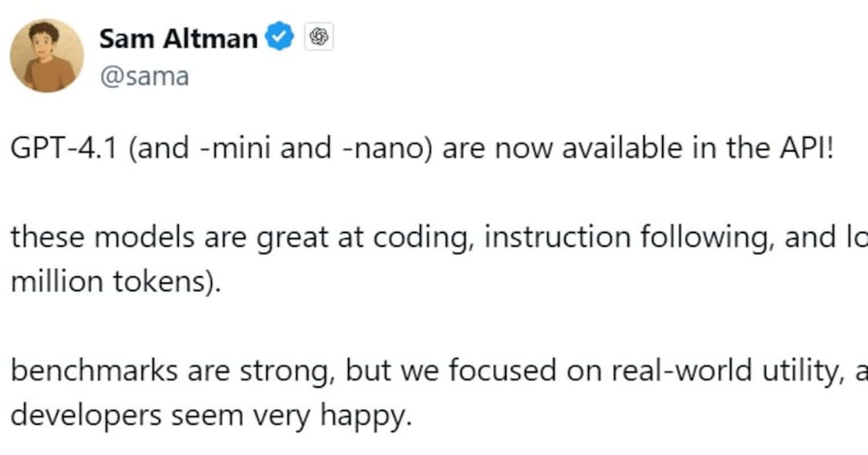The image size is (868, 455).
Task: Click the words these models
Action: point(103,237)
